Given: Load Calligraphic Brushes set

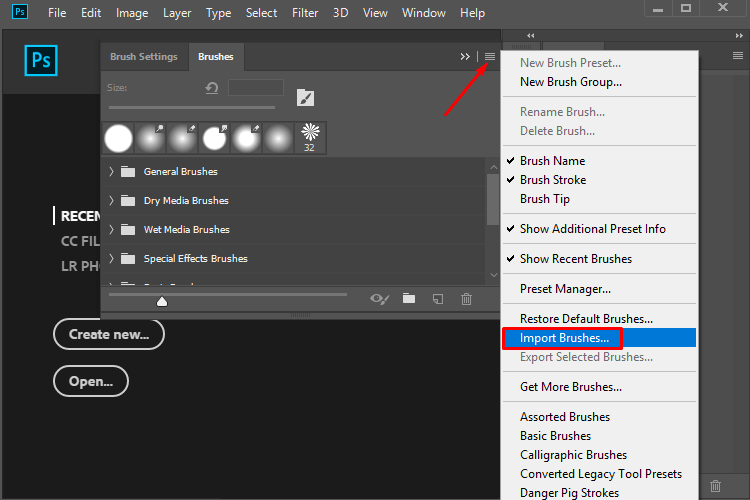Looking at the screenshot, I should coord(599,455).
